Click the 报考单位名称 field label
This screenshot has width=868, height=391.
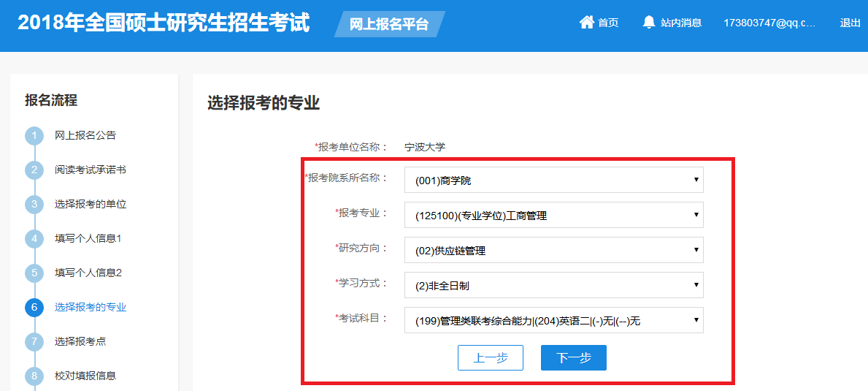pyautogui.click(x=351, y=147)
